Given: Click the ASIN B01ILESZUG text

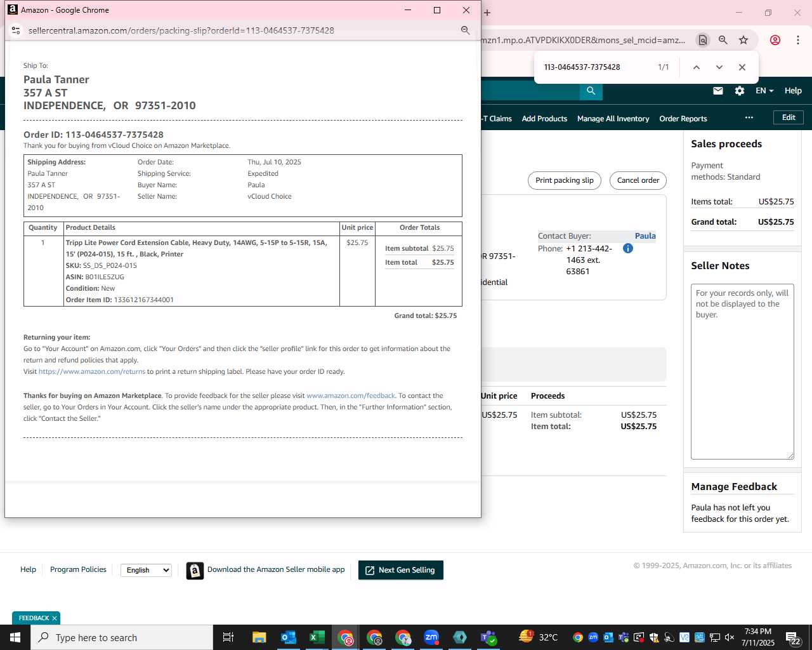Looking at the screenshot, I should tap(95, 277).
